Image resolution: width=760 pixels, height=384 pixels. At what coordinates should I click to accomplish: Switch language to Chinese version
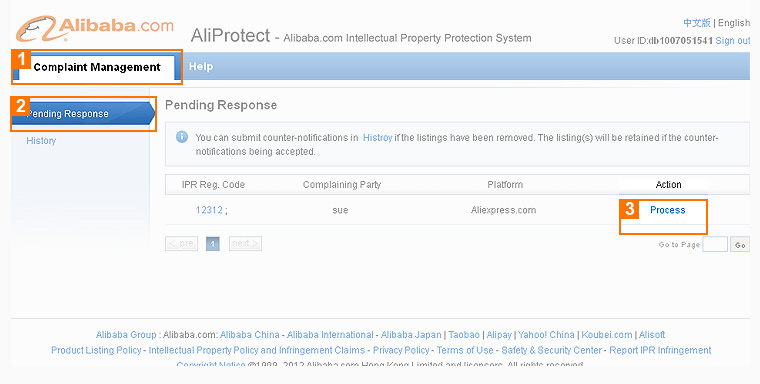[697, 23]
